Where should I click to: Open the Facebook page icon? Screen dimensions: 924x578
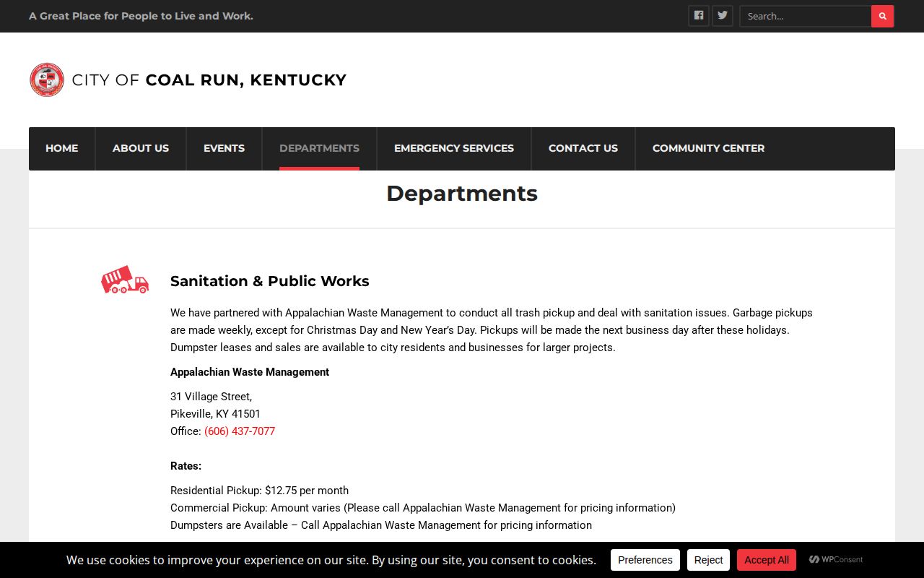tap(699, 16)
